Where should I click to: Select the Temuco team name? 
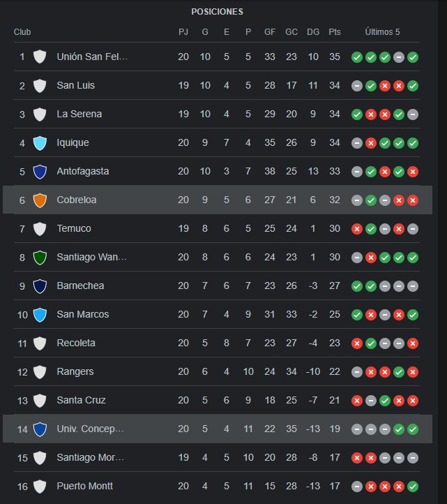click(x=74, y=228)
